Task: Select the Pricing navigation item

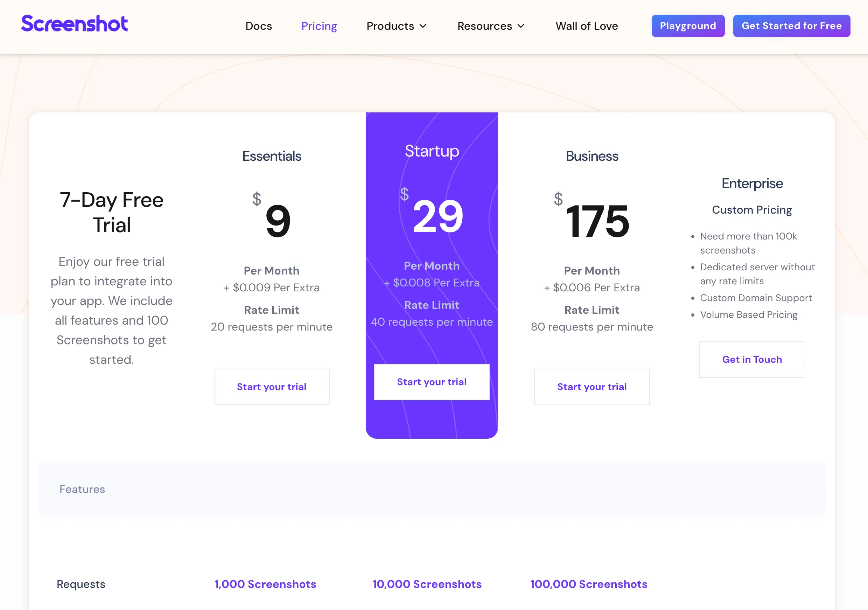Action: coord(319,26)
